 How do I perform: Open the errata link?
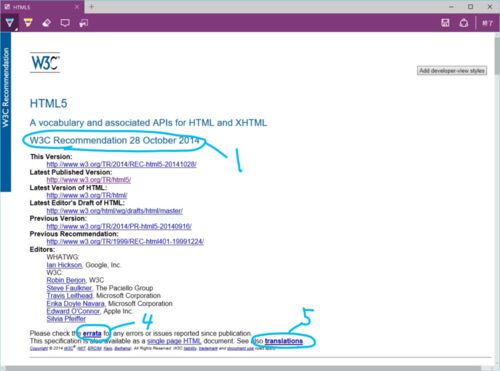tap(92, 333)
